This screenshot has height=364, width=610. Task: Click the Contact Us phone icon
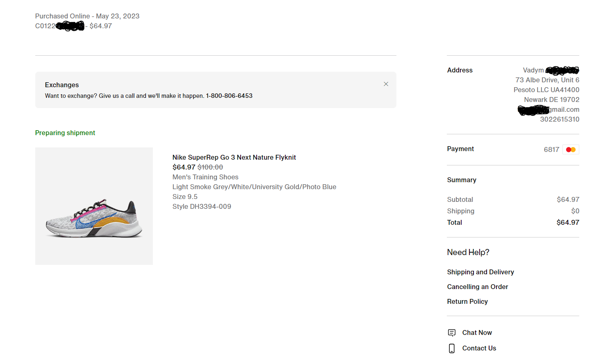coord(452,348)
